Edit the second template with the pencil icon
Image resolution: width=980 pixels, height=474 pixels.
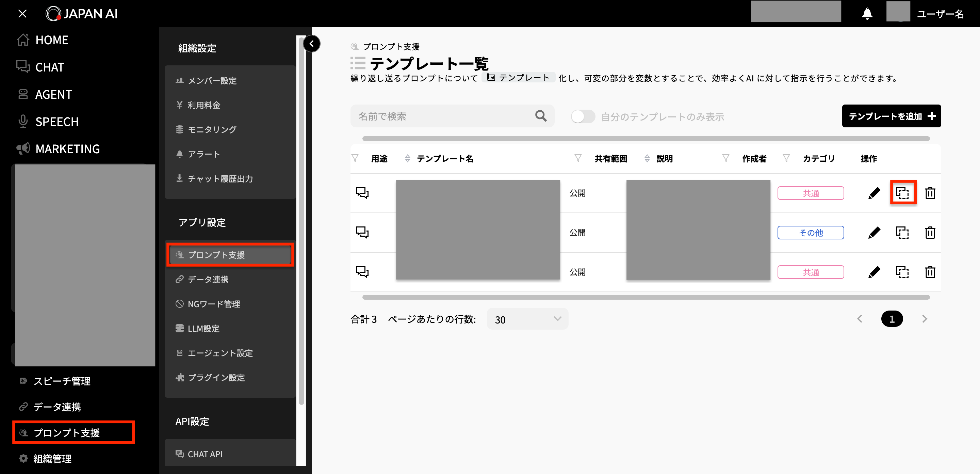tap(875, 233)
